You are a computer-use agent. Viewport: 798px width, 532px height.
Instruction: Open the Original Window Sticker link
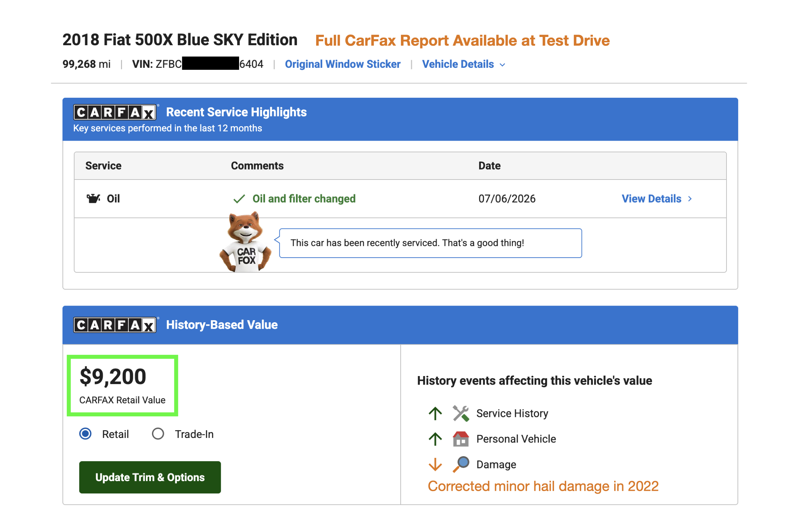[x=343, y=64]
